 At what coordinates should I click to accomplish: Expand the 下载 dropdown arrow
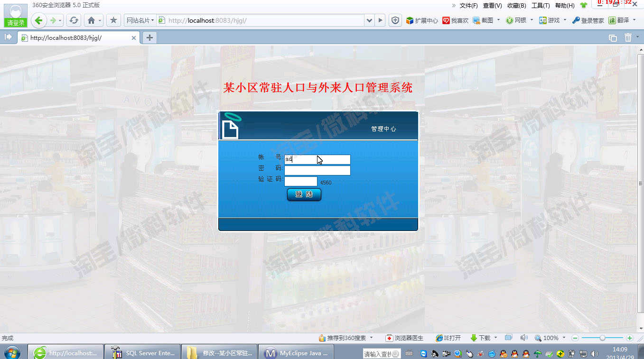pos(495,338)
